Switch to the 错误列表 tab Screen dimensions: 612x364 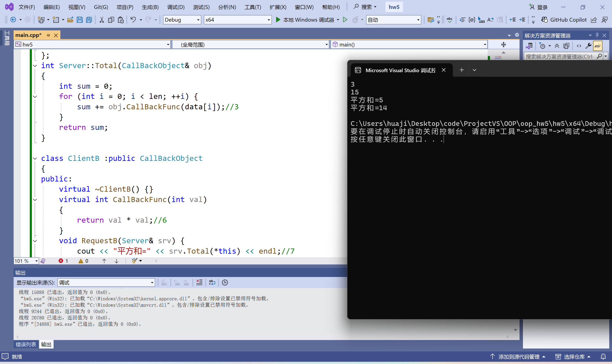pos(26,344)
